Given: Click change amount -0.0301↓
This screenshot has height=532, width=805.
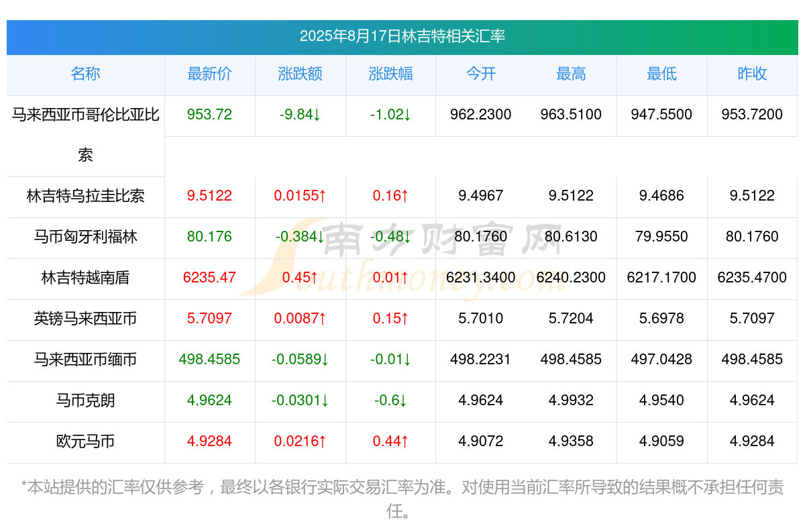Looking at the screenshot, I should point(300,401).
